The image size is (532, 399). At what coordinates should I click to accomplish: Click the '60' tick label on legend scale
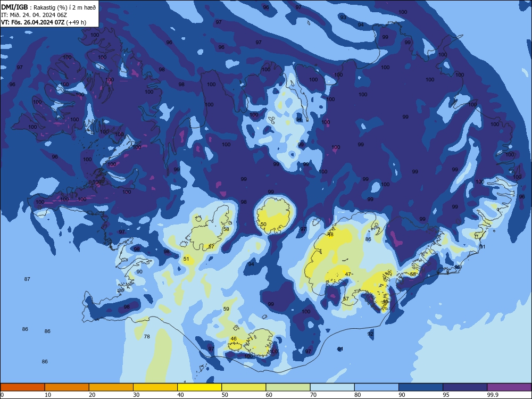click(x=269, y=395)
